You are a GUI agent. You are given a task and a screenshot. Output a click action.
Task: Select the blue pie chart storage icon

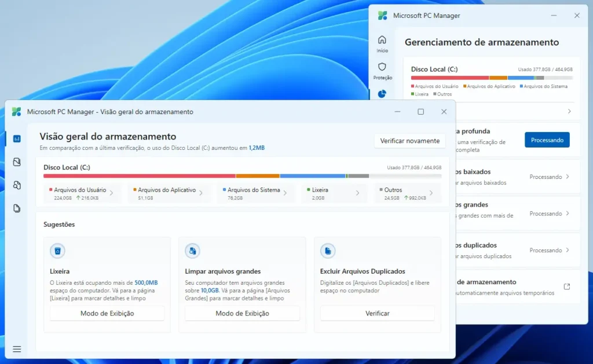pyautogui.click(x=382, y=93)
